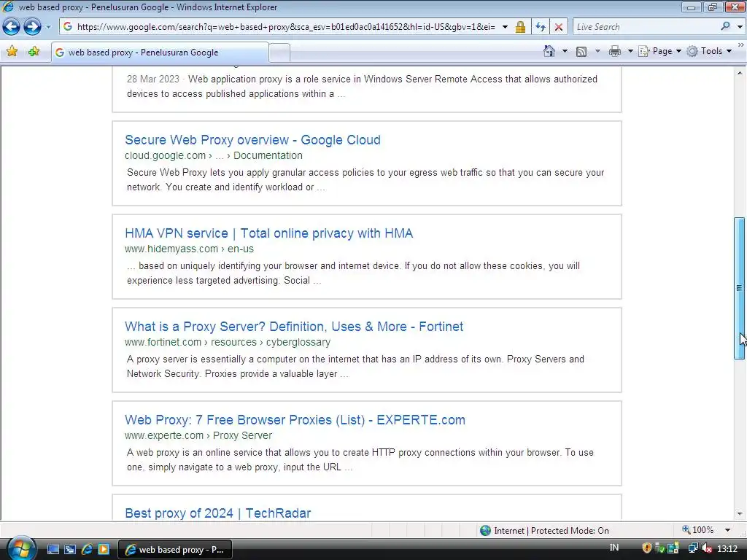747x560 pixels.
Task: Refresh the page with the Refresh button
Action: tap(541, 27)
